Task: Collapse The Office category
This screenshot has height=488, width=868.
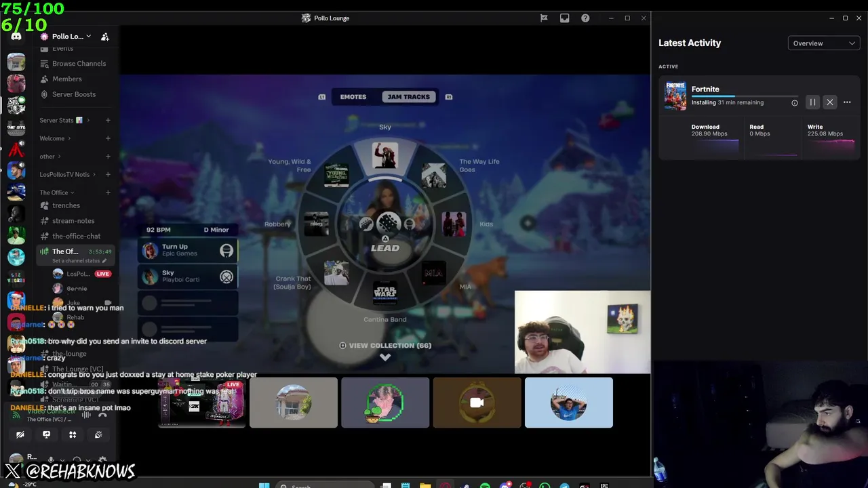Action: tap(57, 192)
